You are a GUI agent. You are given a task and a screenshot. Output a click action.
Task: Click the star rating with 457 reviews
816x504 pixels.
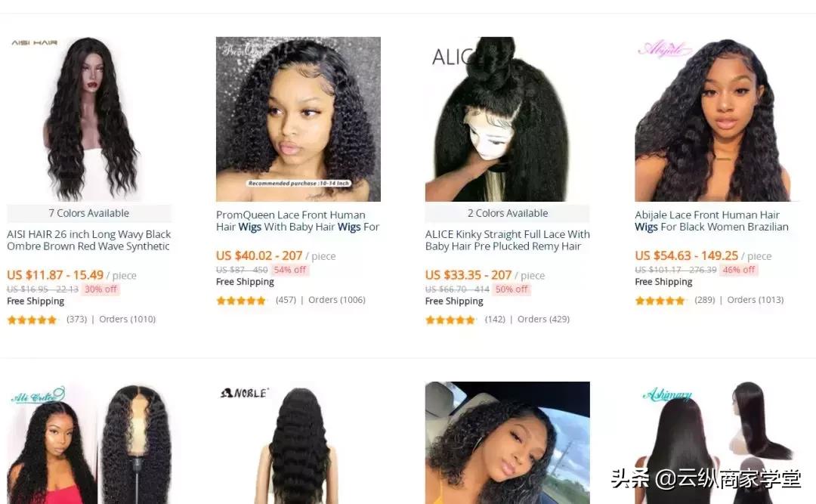(242, 301)
